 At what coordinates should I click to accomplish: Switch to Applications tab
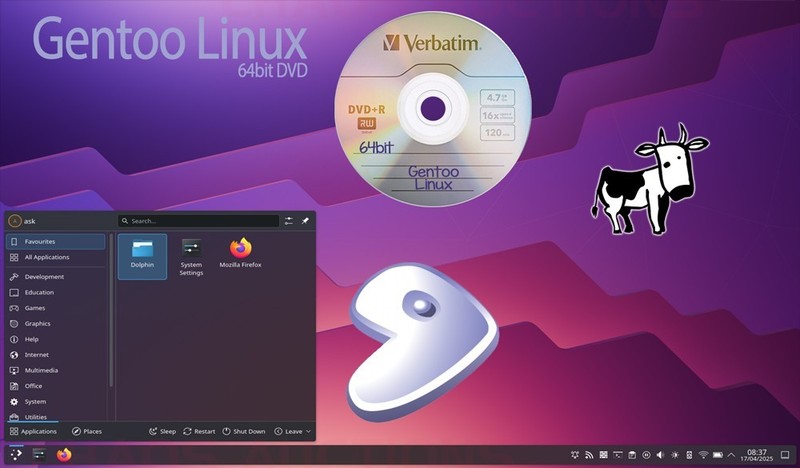coord(33,431)
